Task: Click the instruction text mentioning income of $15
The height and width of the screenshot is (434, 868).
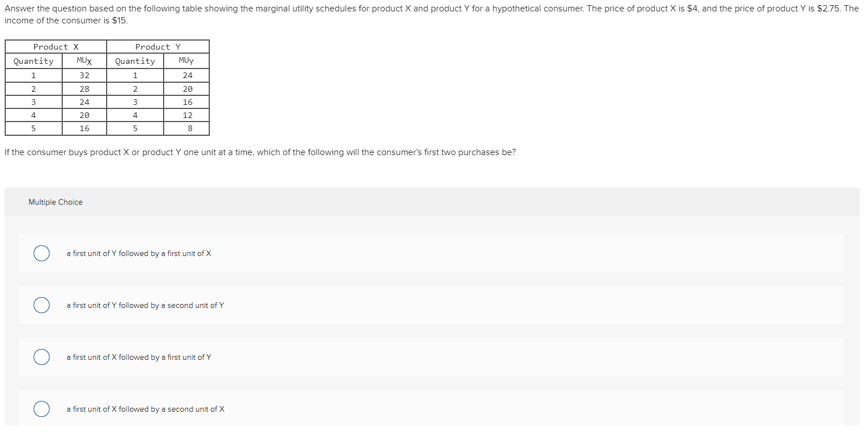Action: pos(62,20)
